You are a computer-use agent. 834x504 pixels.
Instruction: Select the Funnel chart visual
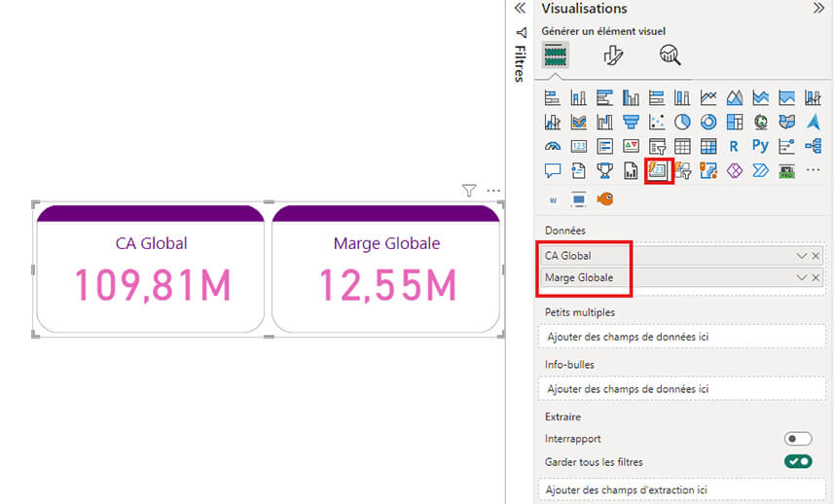(631, 123)
